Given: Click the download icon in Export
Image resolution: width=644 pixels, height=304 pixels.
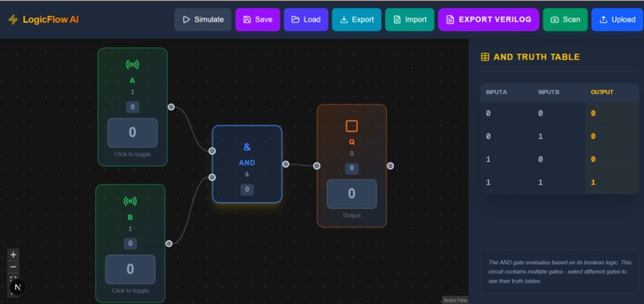Looking at the screenshot, I should point(344,20).
